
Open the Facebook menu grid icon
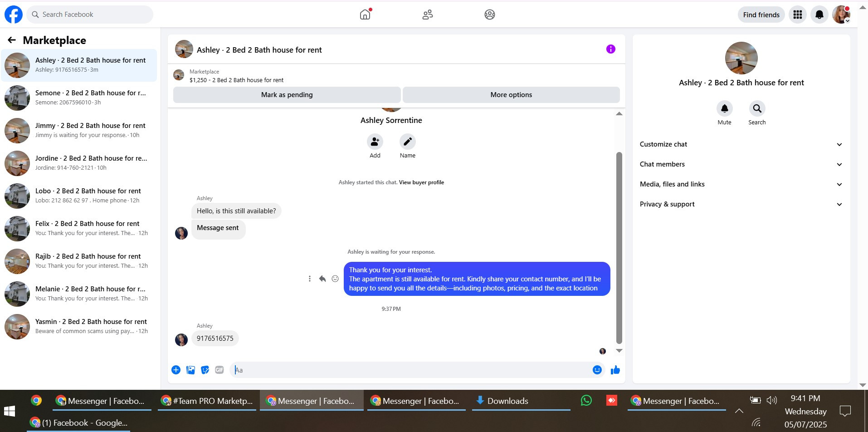tap(798, 15)
